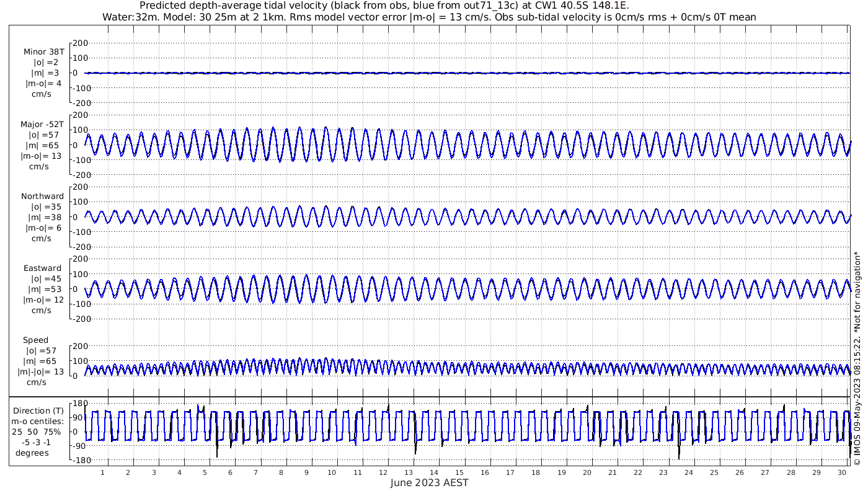Click the '|m| =3' value
Image resolution: width=868 pixels, height=496 pixels.
(x=46, y=73)
